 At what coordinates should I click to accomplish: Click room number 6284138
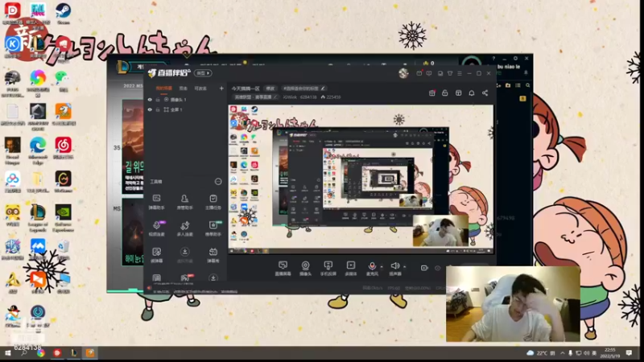(x=308, y=97)
